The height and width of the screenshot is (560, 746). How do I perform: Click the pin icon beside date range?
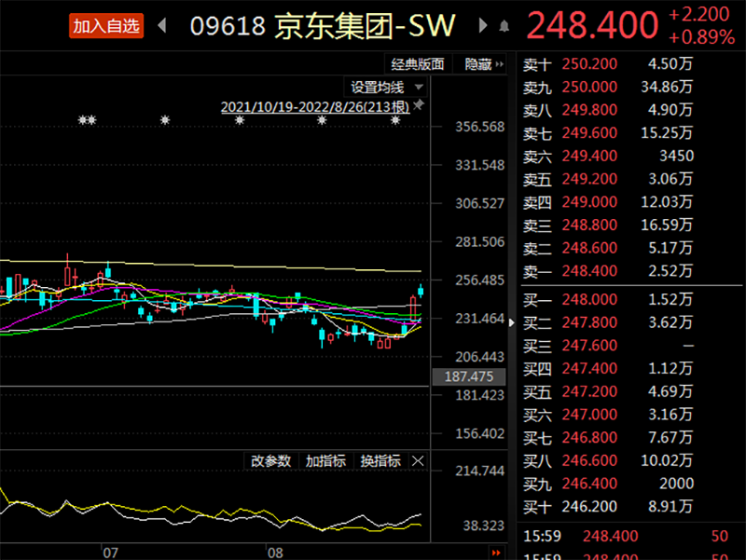pos(419,106)
